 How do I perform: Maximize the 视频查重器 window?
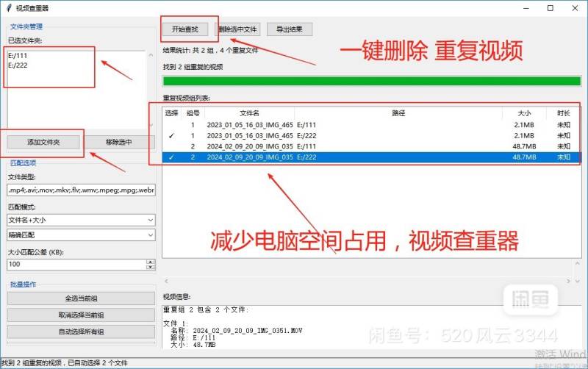pyautogui.click(x=550, y=8)
